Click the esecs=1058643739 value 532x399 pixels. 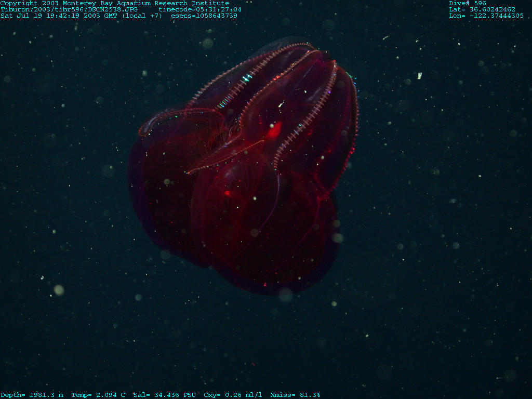[x=204, y=16]
